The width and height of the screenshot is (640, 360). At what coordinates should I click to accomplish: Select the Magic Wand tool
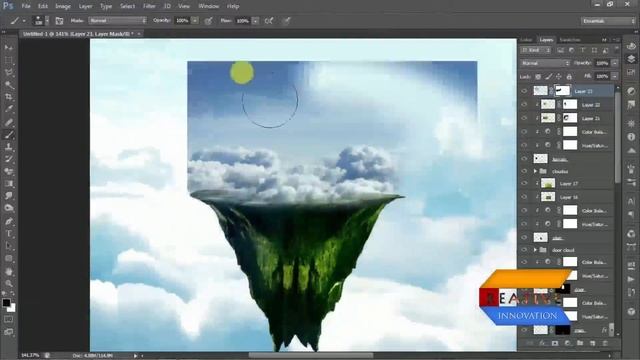(x=9, y=85)
